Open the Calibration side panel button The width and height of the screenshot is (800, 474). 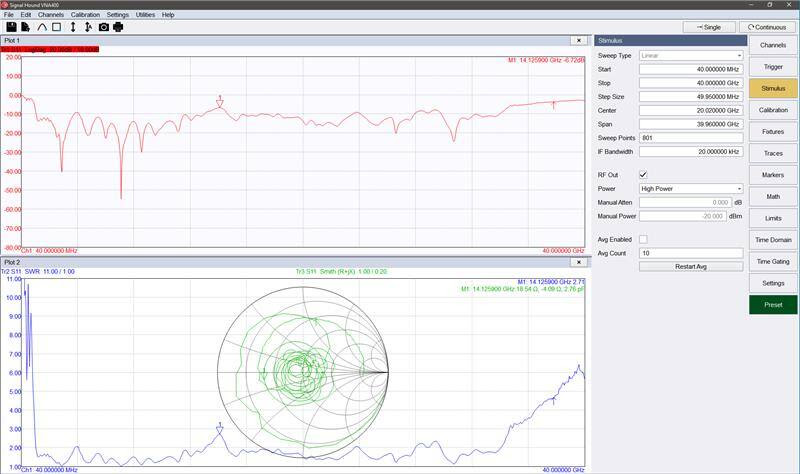773,110
